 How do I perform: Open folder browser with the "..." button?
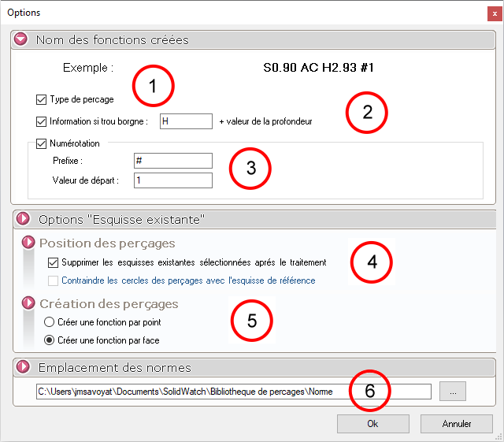453,392
